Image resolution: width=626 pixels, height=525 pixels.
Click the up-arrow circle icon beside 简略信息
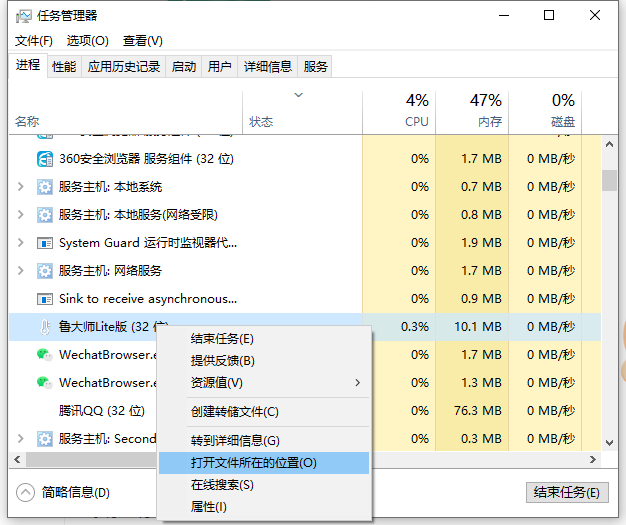tap(26, 492)
